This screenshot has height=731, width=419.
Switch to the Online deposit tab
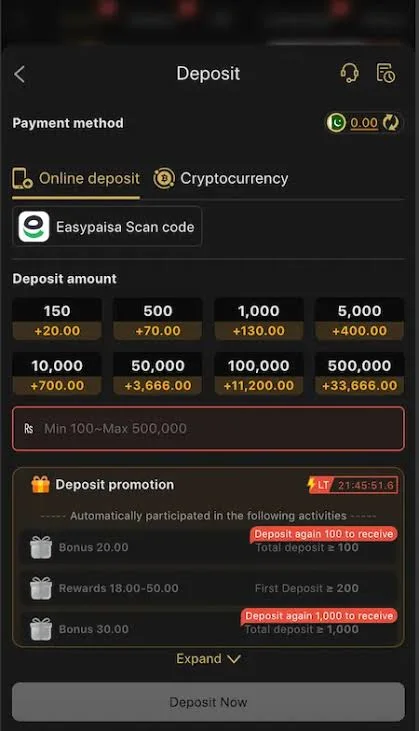point(76,179)
